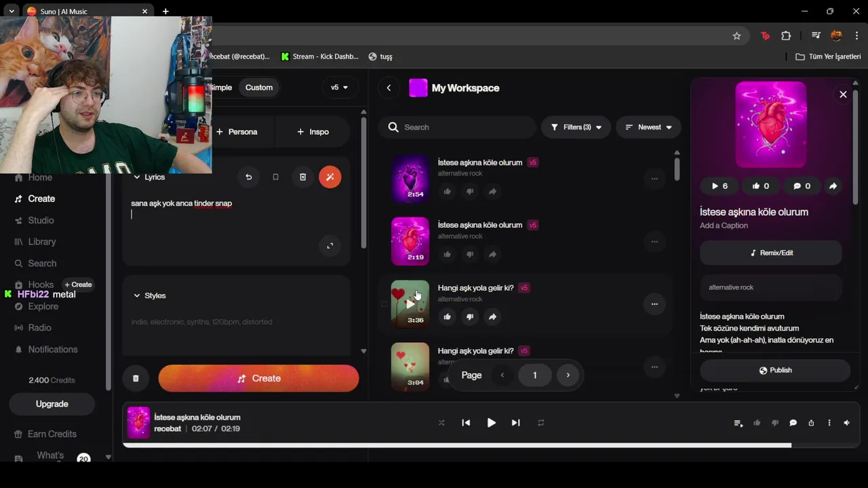Close the song details panel
The height and width of the screenshot is (488, 868).
[x=843, y=94]
